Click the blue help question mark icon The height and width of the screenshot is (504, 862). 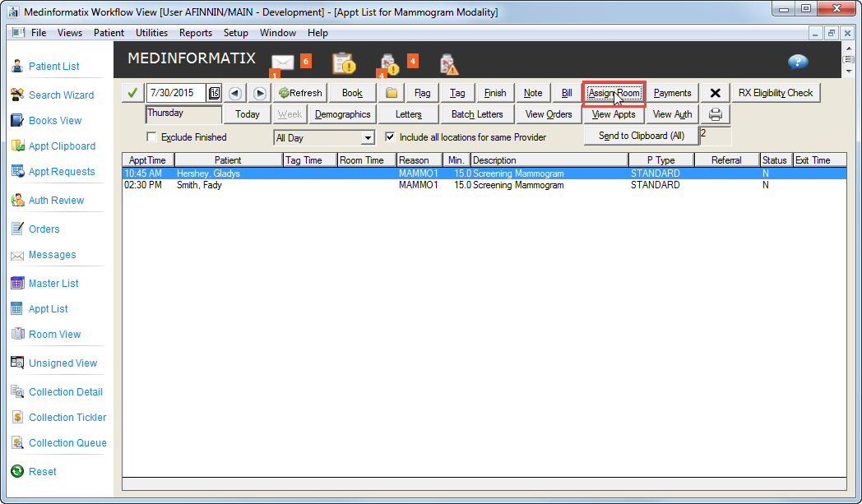click(797, 62)
